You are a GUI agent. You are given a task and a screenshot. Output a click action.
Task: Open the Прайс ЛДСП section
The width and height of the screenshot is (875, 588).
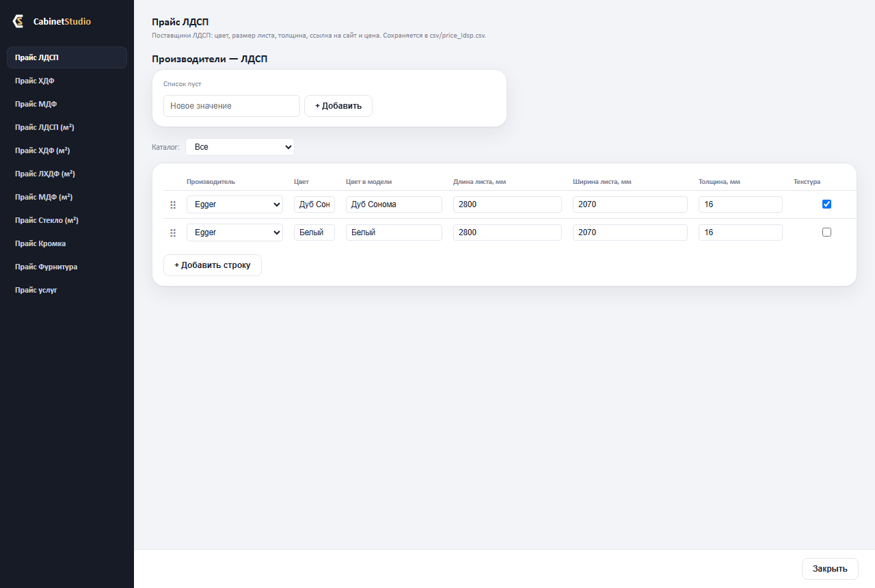tap(67, 57)
